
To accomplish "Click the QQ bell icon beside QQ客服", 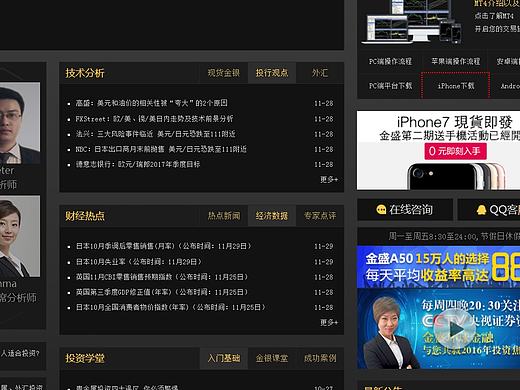I will coord(481,210).
